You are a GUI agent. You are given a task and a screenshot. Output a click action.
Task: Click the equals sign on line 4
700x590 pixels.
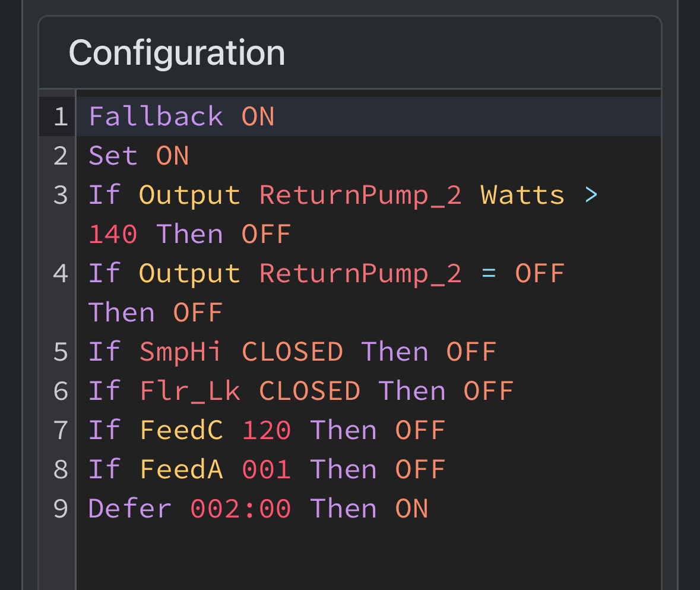point(489,273)
